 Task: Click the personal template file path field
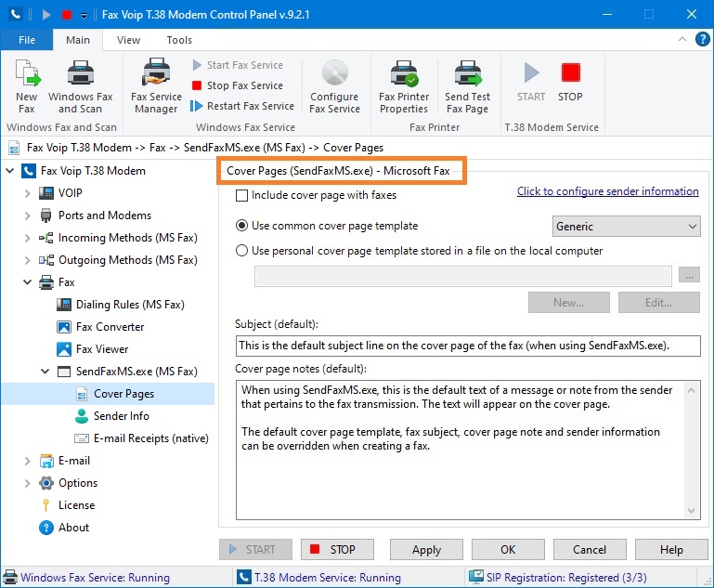pyautogui.click(x=462, y=277)
